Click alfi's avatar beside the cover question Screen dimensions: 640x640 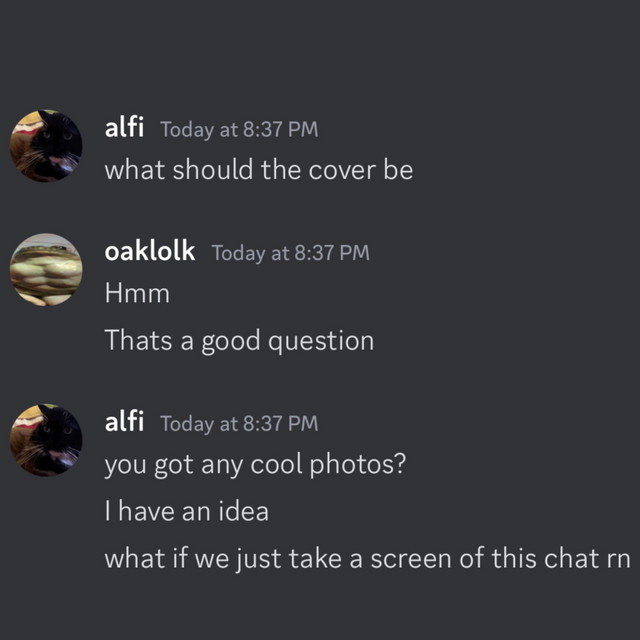click(x=46, y=146)
